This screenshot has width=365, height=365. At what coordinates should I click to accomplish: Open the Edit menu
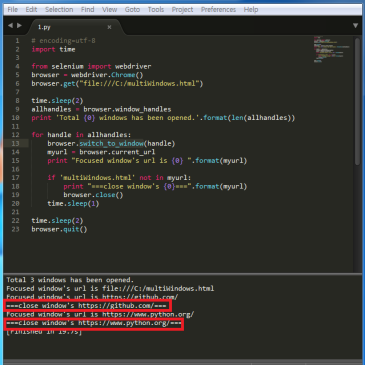(31, 10)
